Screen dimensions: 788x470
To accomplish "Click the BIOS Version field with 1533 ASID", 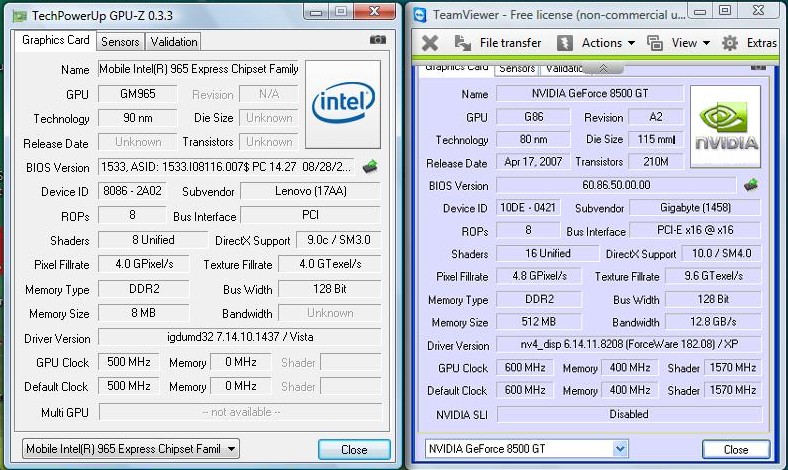I will pos(226,167).
